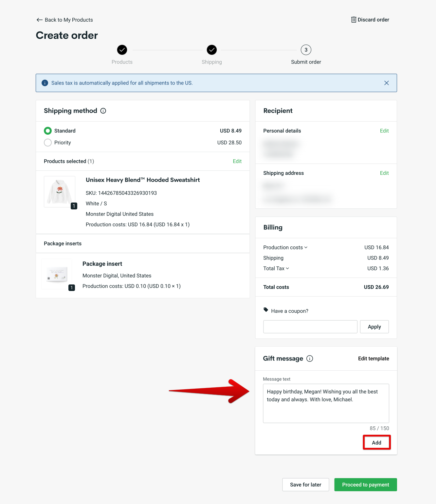Select the Standard shipping option

pyautogui.click(x=47, y=130)
